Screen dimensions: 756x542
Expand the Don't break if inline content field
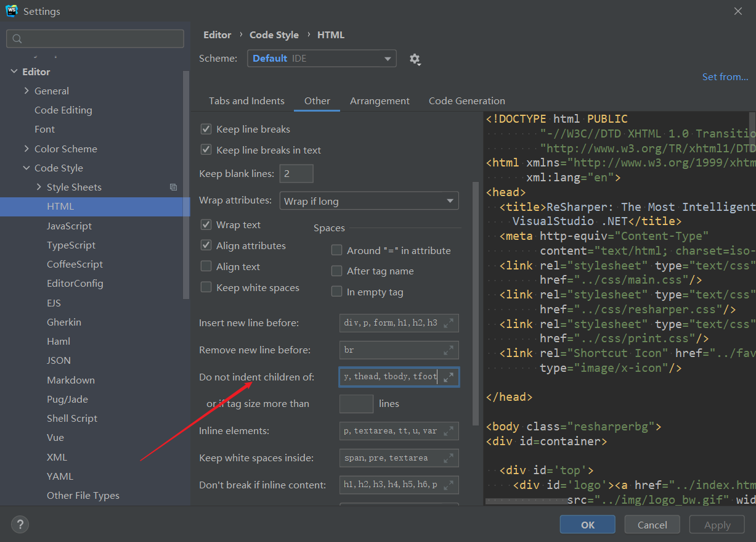pos(449,485)
